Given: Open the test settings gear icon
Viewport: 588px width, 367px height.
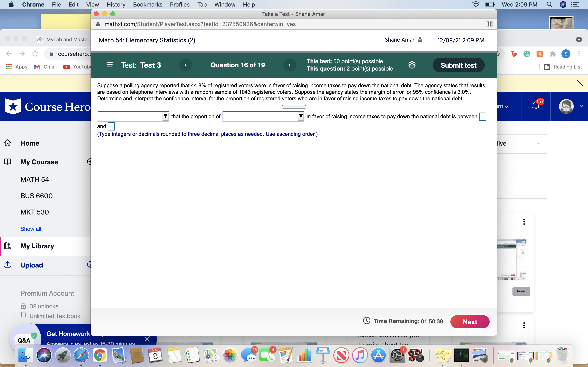Looking at the screenshot, I should 412,65.
